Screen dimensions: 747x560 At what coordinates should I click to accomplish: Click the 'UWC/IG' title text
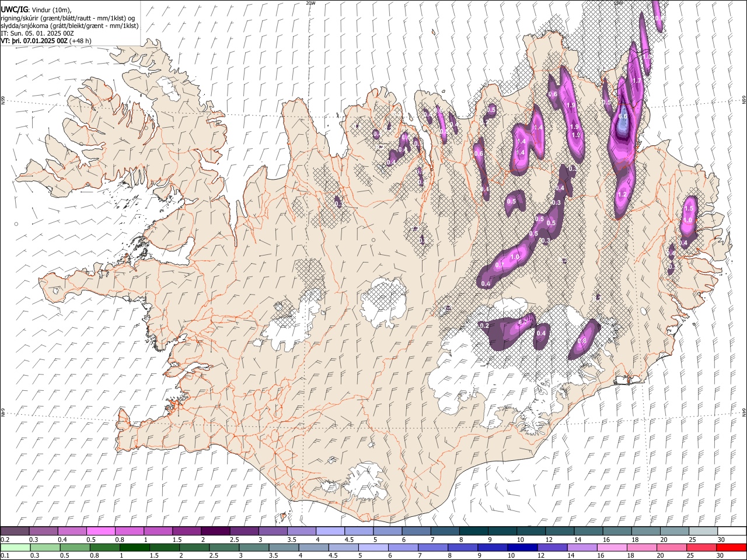point(15,9)
